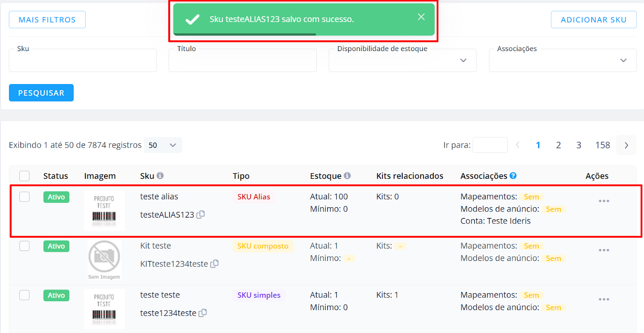Screen dimensions: 644x333
Task: Click 'Conta: Teste Ideris' text
Action: [495, 221]
